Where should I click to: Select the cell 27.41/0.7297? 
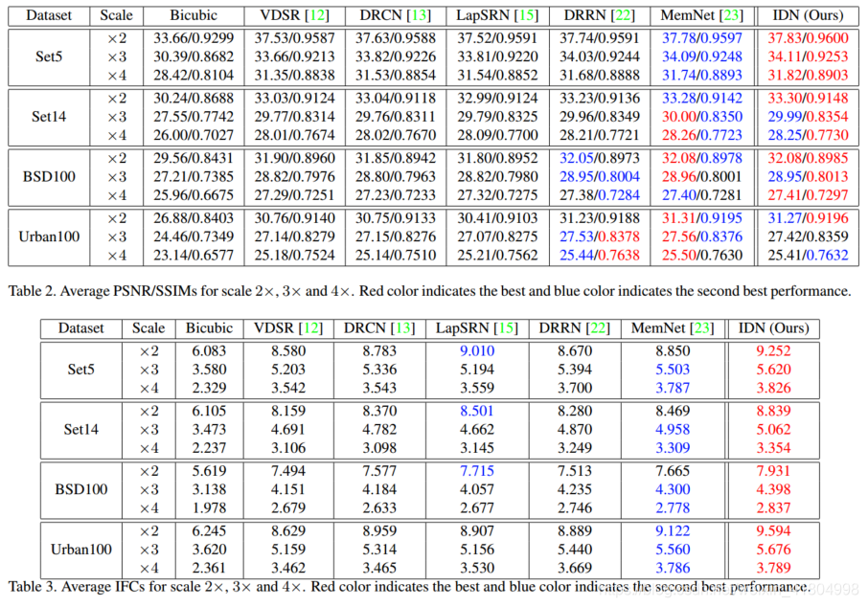tap(808, 195)
